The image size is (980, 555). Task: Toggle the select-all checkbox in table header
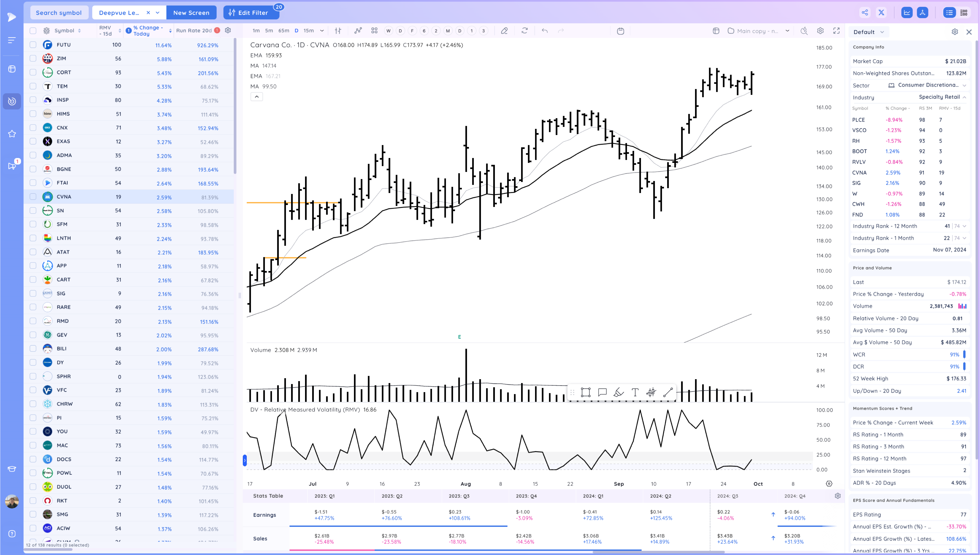[x=33, y=31]
